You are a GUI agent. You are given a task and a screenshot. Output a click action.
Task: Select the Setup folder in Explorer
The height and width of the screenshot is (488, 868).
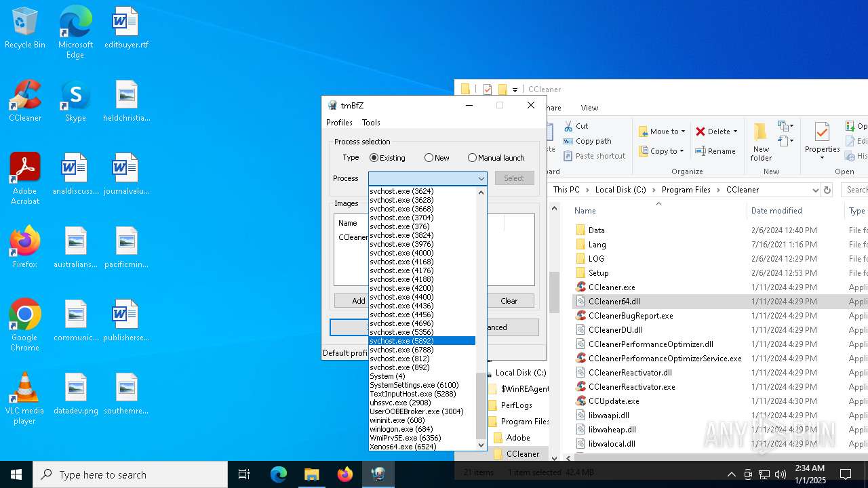click(x=598, y=273)
